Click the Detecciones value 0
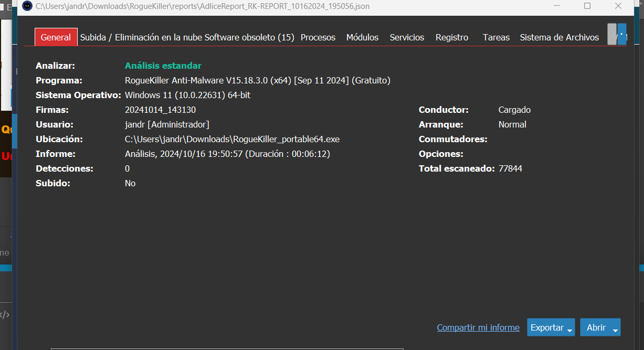Screen dimensions: 644x350 tap(127, 168)
